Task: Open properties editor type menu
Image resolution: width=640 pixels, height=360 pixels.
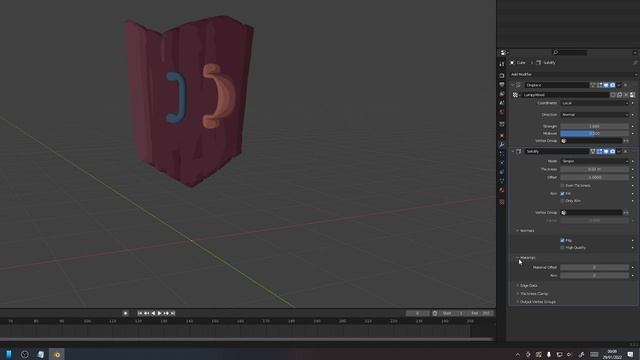Action: click(504, 52)
